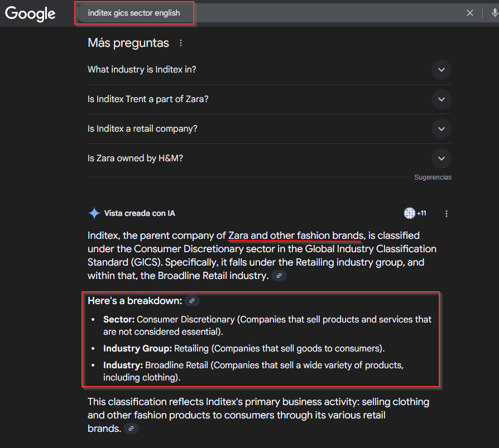Screen dimensions: 499x448
Task: Click the question text "Is Inditex a retail company?"
Action: pos(142,129)
